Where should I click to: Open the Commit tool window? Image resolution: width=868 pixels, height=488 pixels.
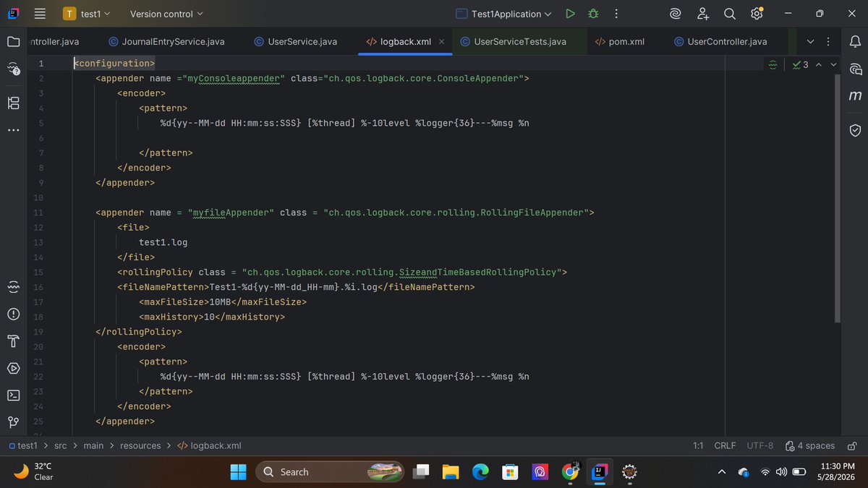tap(13, 69)
